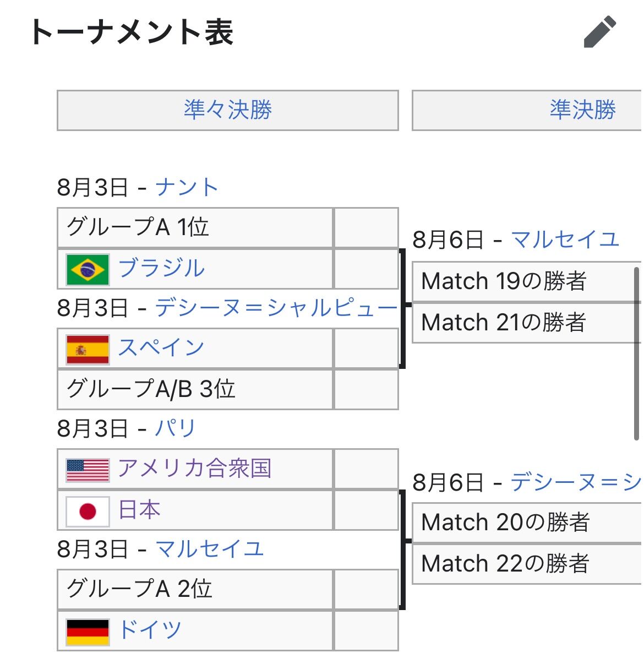644x669 pixels.
Task: Open the ナント venue link
Action: click(187, 188)
